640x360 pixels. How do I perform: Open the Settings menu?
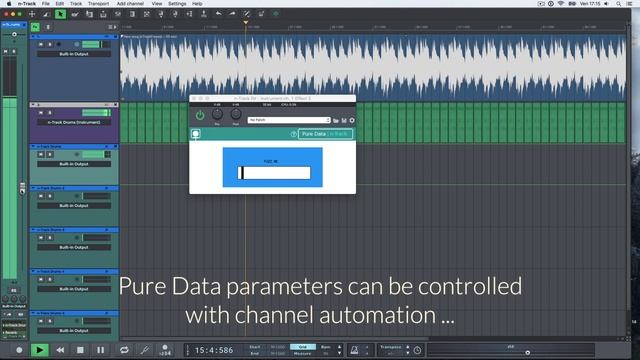click(x=177, y=4)
